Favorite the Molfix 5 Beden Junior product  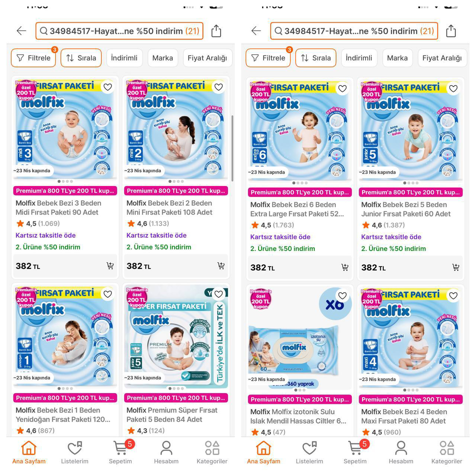[453, 89]
